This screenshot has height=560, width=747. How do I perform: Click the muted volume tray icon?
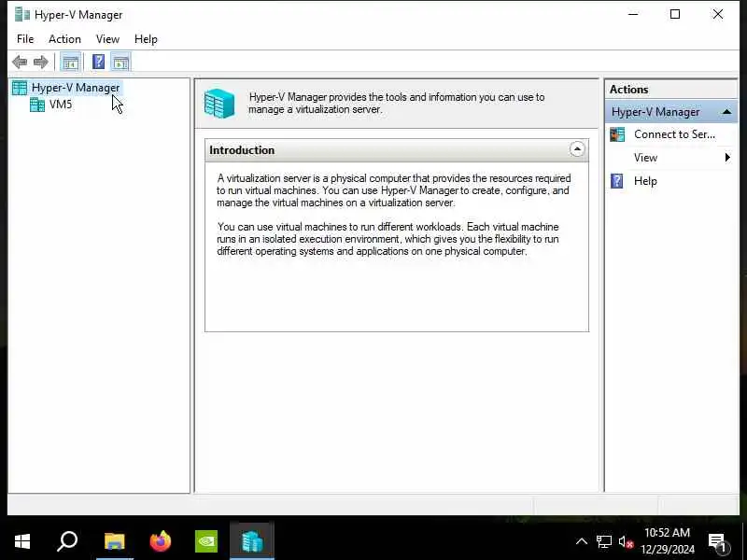[626, 542]
